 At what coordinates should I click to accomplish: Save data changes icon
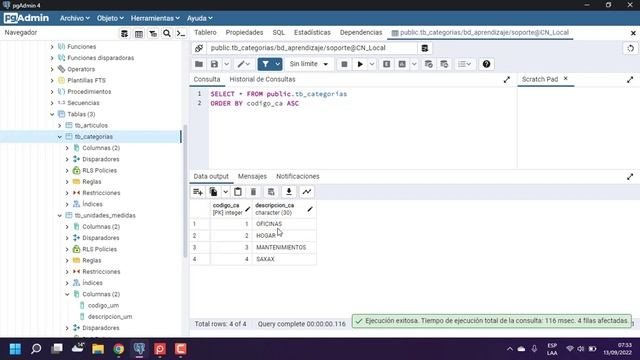click(x=271, y=192)
